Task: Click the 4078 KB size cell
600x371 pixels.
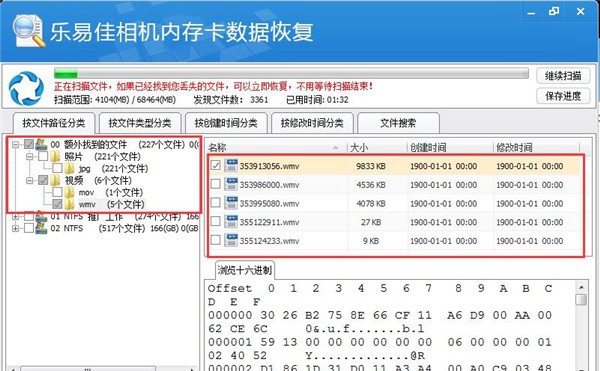Action: pyautogui.click(x=370, y=203)
